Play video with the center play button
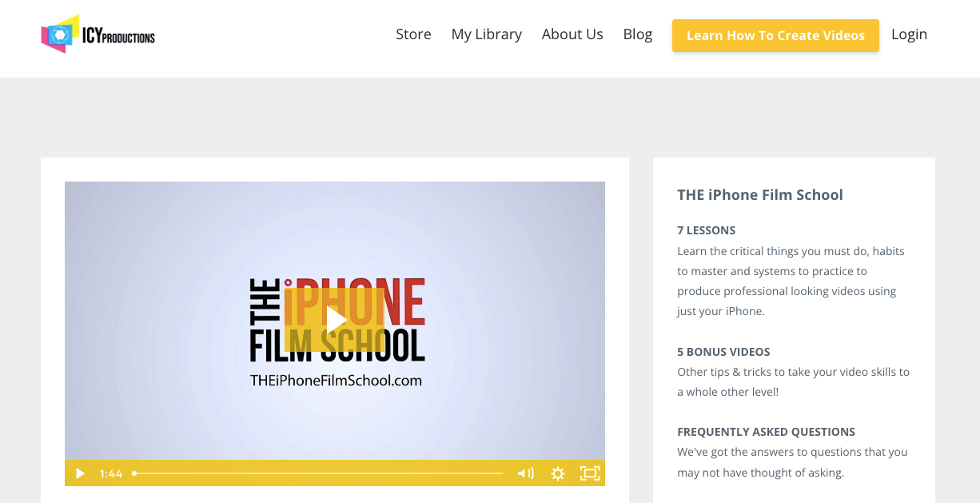 tap(335, 320)
